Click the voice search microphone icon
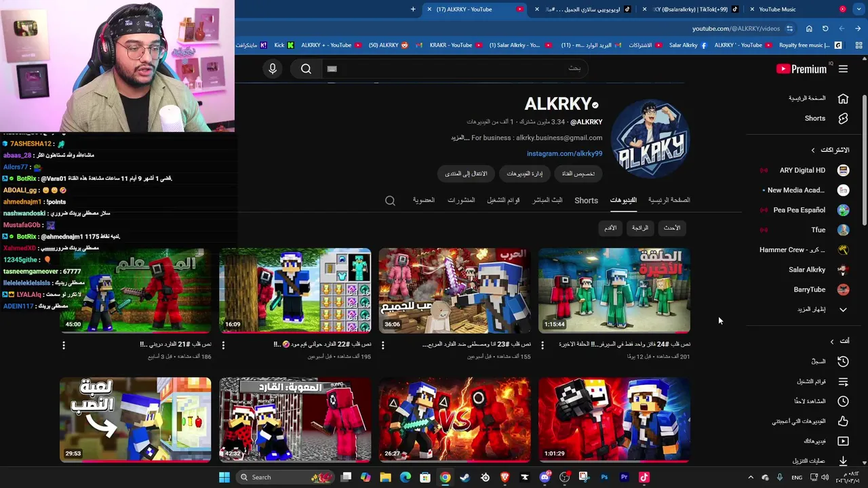Viewport: 868px width, 488px height. click(x=273, y=68)
